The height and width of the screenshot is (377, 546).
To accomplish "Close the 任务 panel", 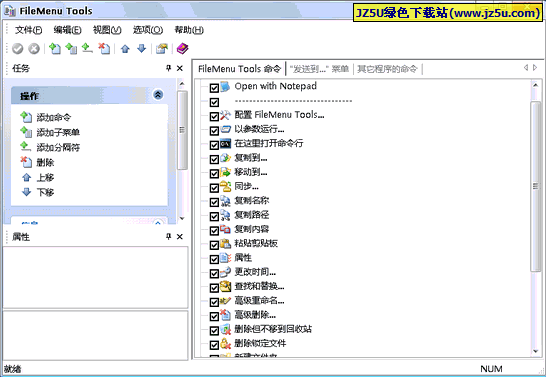I will tap(180, 68).
